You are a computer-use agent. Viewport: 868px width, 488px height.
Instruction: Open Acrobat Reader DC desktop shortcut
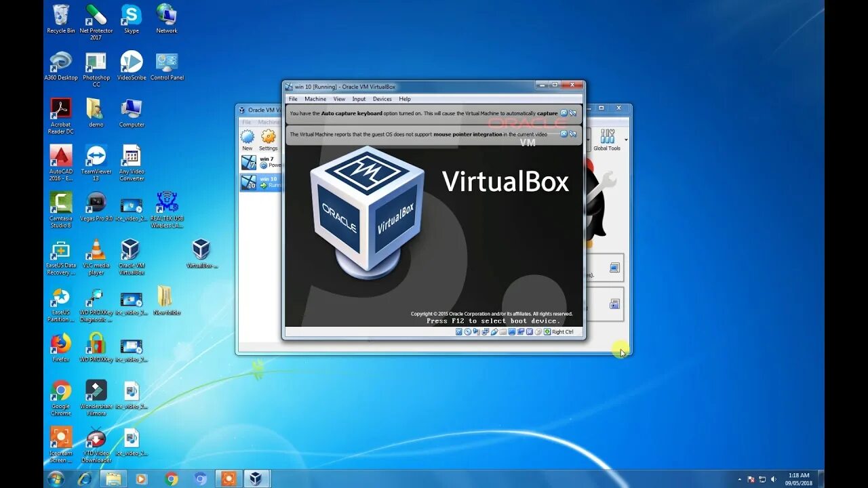click(61, 117)
